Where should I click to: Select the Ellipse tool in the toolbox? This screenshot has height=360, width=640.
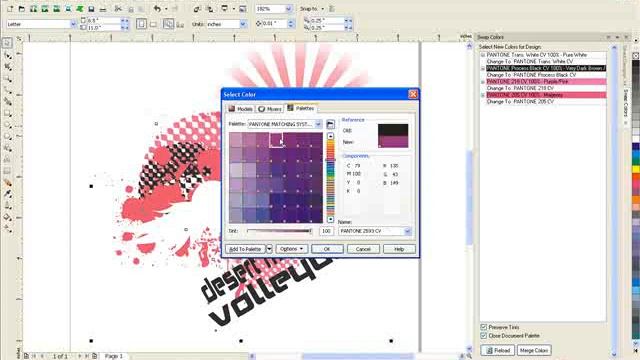pyautogui.click(x=7, y=124)
